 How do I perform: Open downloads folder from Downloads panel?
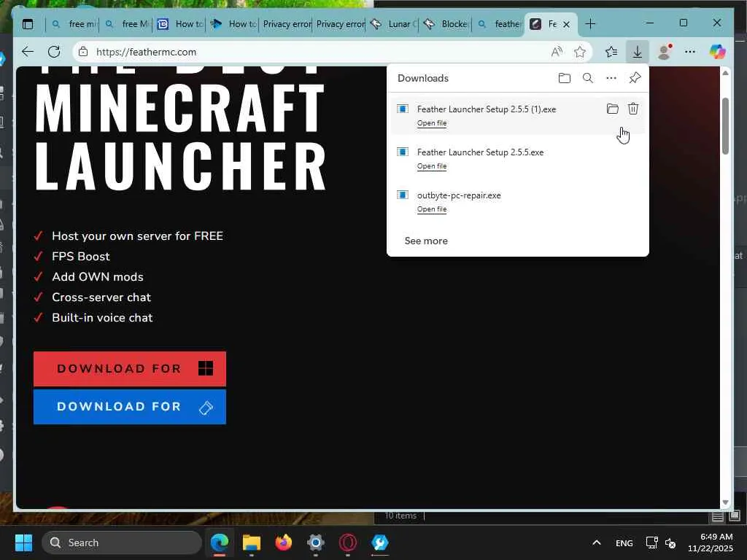point(564,78)
